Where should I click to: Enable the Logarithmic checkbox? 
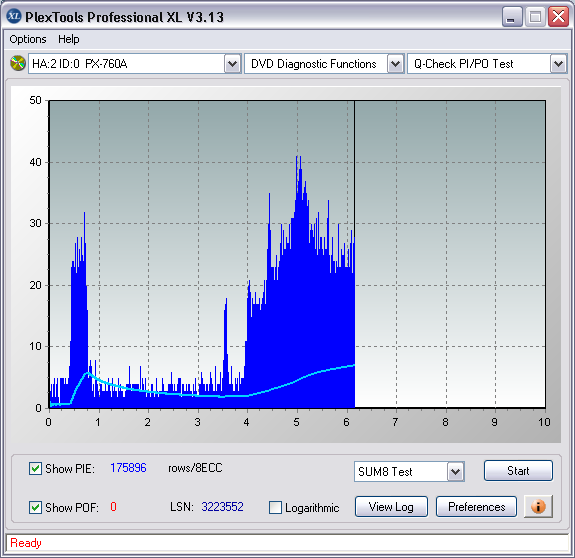point(275,508)
